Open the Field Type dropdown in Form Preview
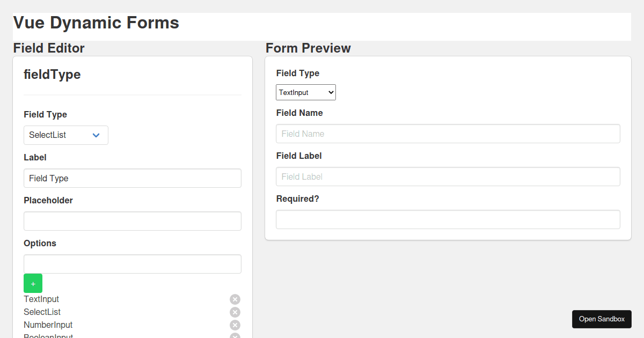This screenshot has width=644, height=338. pos(305,92)
